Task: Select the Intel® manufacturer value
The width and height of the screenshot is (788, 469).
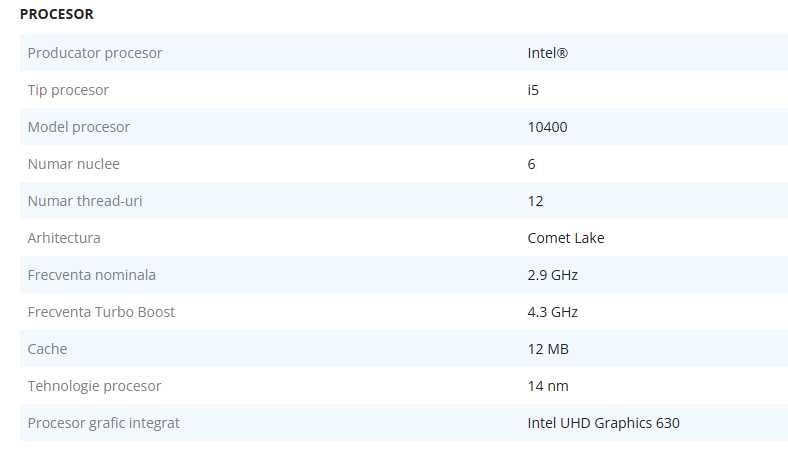Action: click(547, 52)
